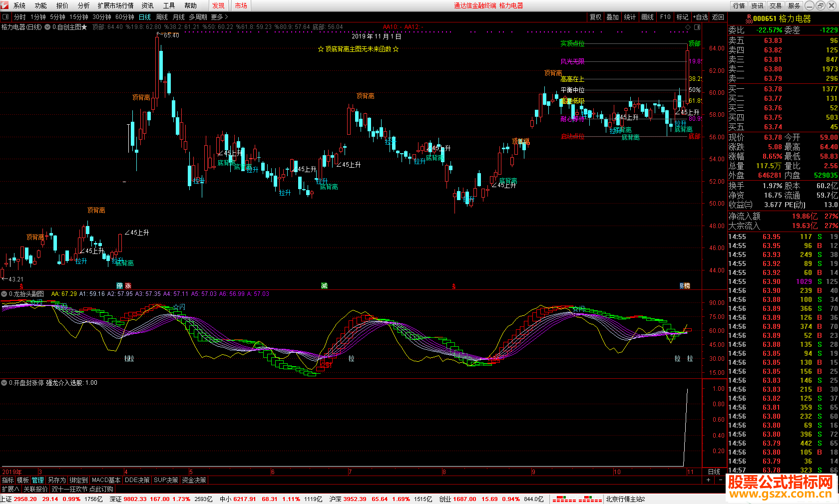Click the 交易 trading button

point(775,5)
